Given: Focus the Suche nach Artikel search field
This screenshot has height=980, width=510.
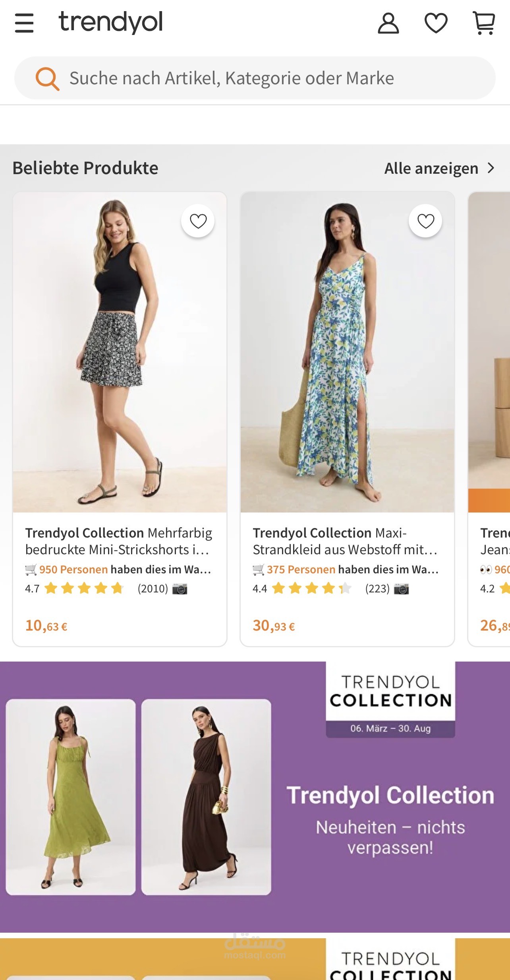Looking at the screenshot, I should pyautogui.click(x=255, y=78).
